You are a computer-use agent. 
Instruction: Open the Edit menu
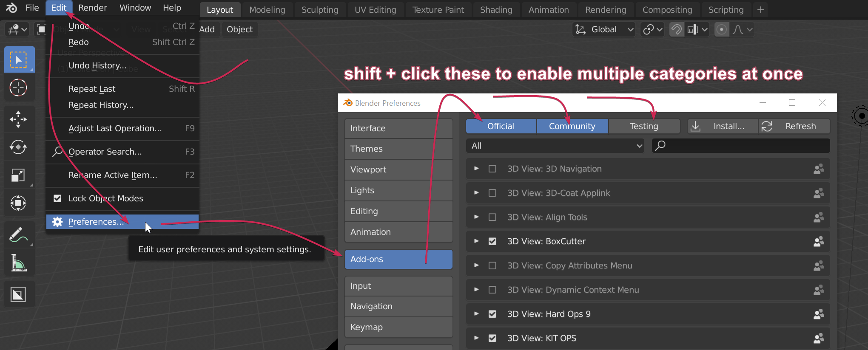tap(59, 8)
